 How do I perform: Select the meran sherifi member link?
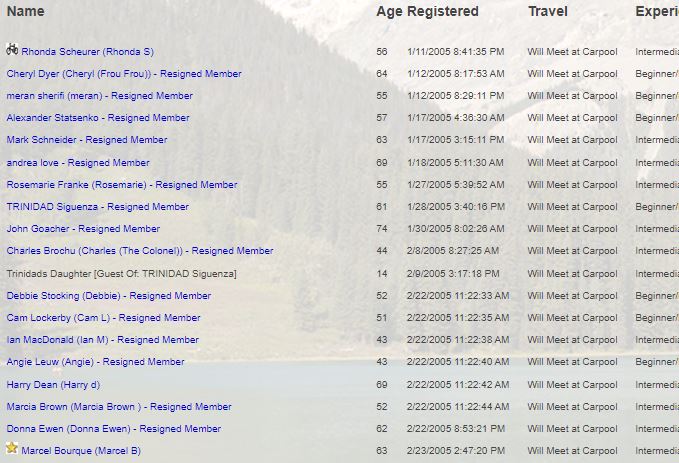pos(100,96)
